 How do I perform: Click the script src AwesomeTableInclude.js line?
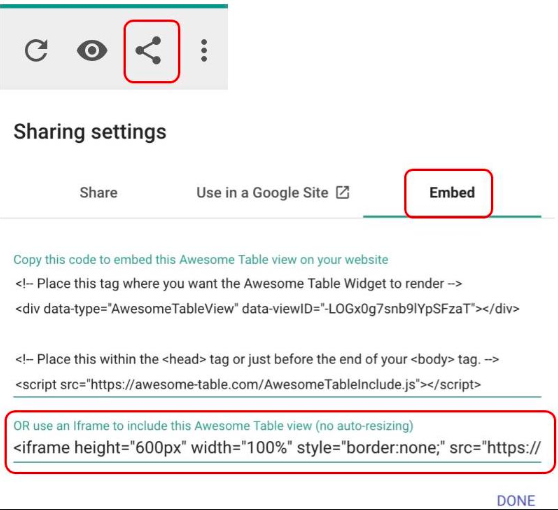point(248,384)
